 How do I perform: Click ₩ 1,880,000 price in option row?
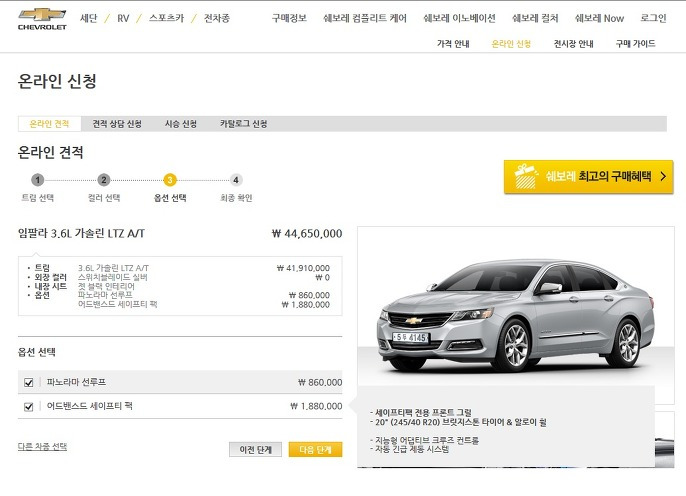[316, 406]
